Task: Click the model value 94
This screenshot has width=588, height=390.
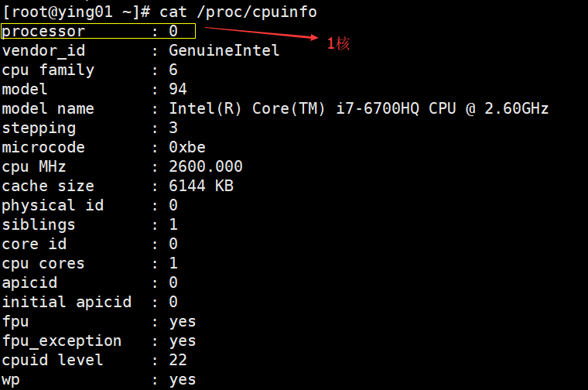Action: click(x=178, y=89)
